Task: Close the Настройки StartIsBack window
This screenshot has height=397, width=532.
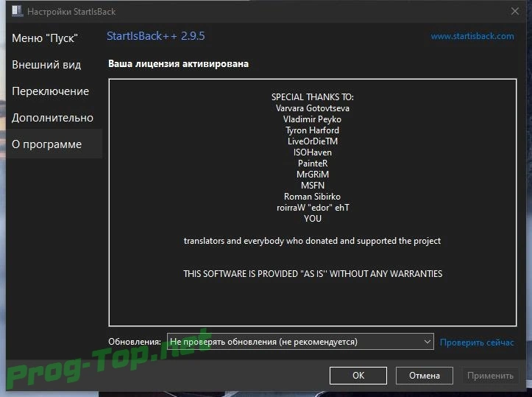Action: coord(514,11)
